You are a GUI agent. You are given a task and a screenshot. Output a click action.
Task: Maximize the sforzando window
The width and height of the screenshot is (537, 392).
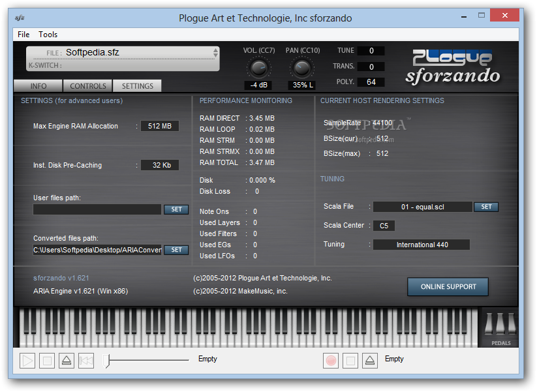pyautogui.click(x=481, y=16)
